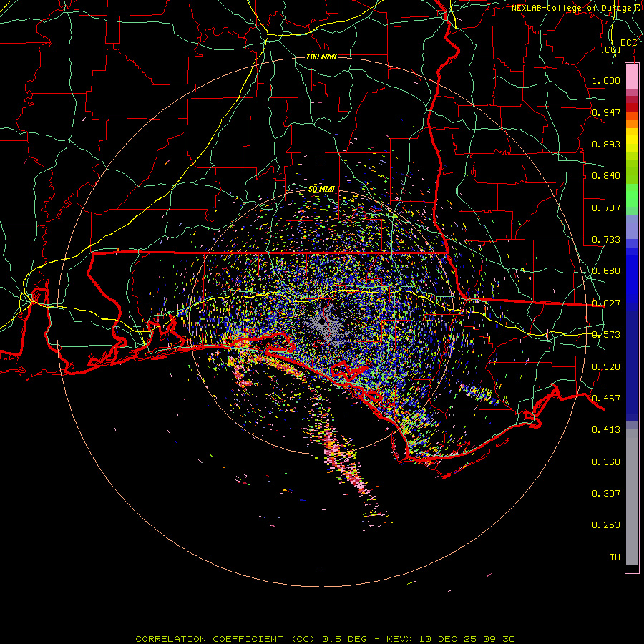This screenshot has width=644, height=644.
Task: Click the 1.000 value on the scale
Action: [x=606, y=80]
